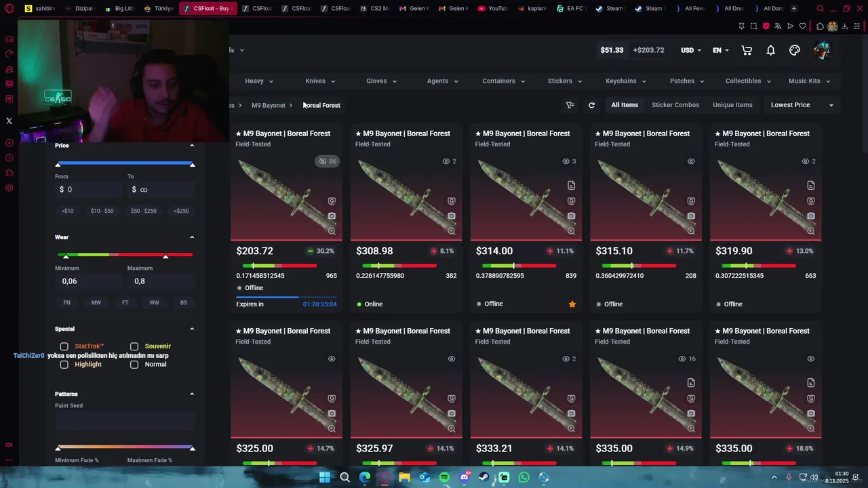
Task: Open Steam from the taskbar
Action: (484, 477)
